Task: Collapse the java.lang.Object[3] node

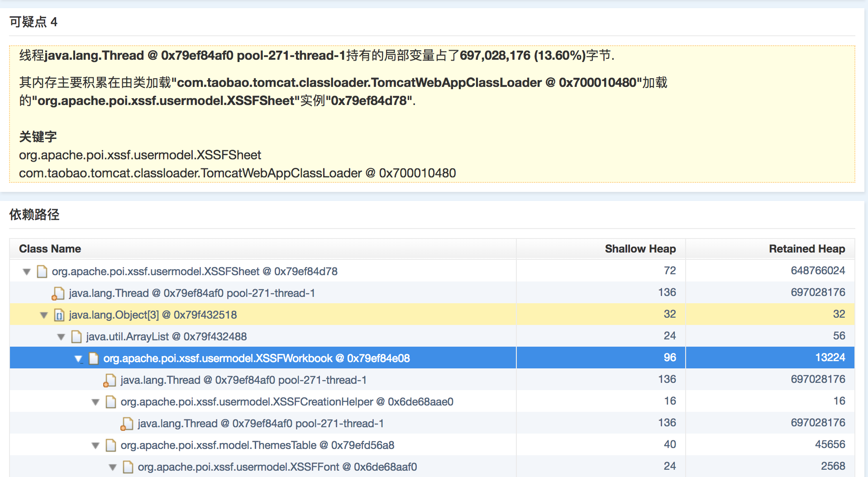Action: (44, 315)
